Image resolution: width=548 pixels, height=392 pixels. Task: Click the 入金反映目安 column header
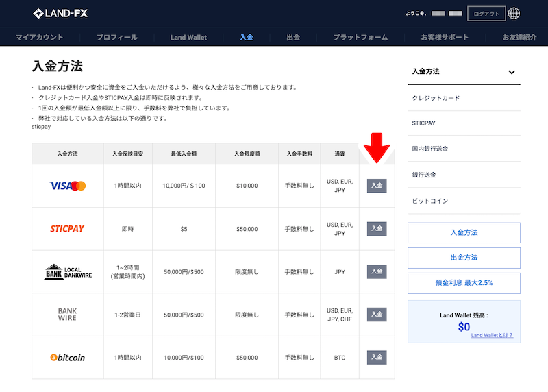tap(127, 154)
